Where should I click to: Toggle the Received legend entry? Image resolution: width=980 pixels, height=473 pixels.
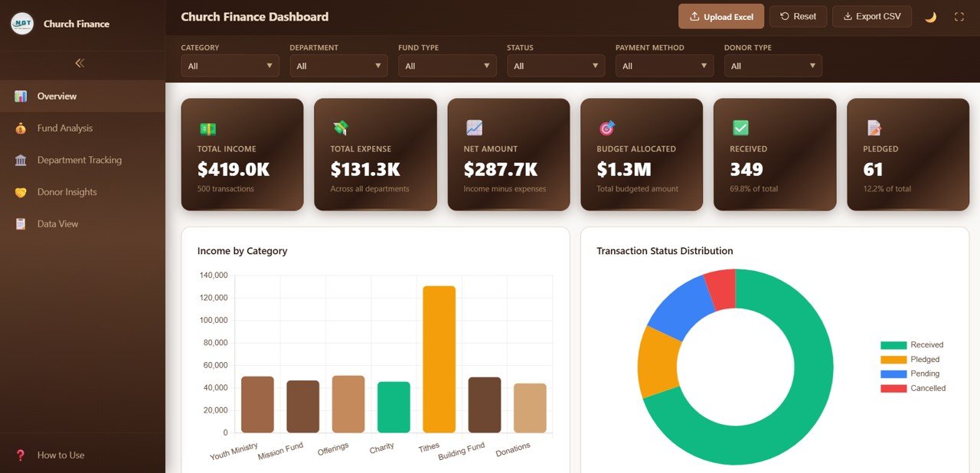925,344
